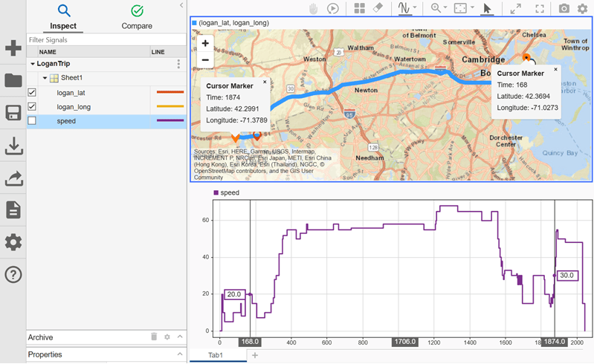Open session via the folder sidebar icon

coord(13,80)
